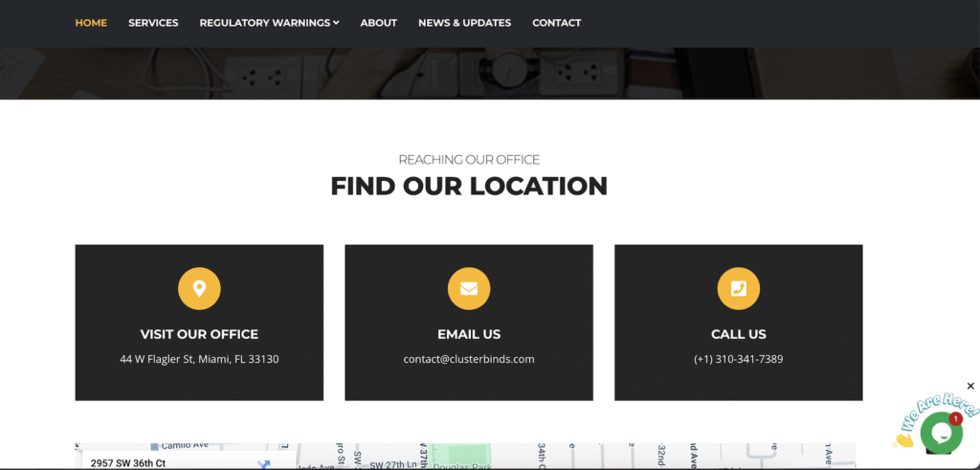980x470 pixels.
Task: Select Contact in the navigation bar
Action: tap(556, 23)
